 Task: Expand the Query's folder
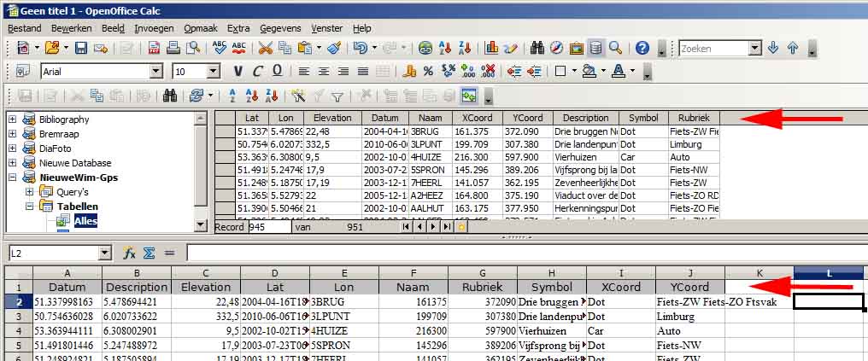point(30,192)
